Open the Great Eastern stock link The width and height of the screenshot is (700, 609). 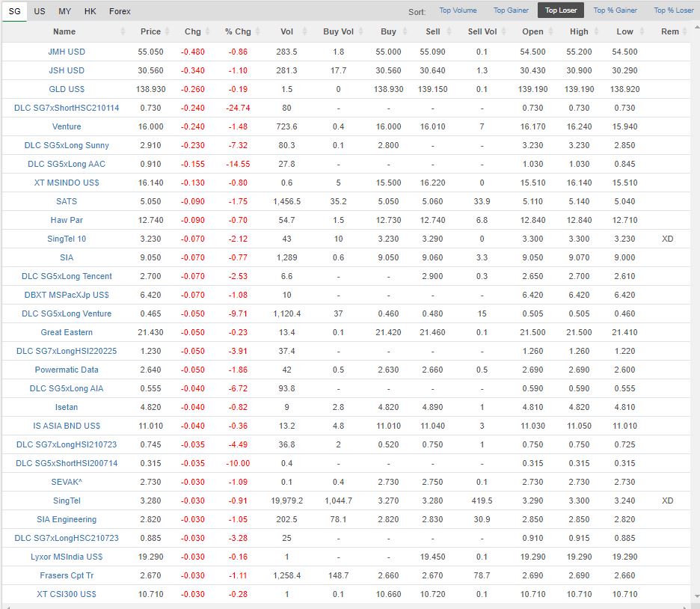click(67, 333)
